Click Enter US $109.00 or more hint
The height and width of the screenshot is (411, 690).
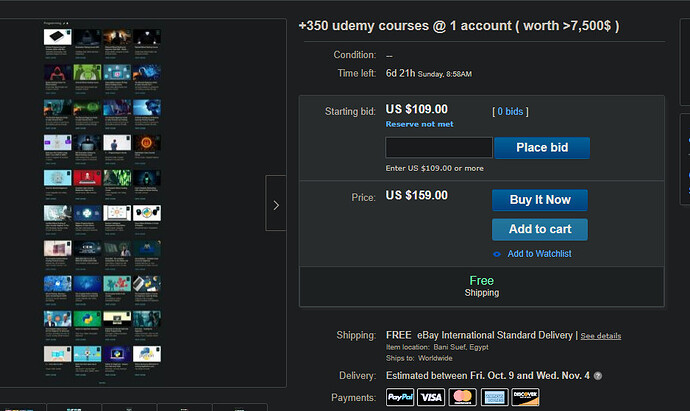434,168
